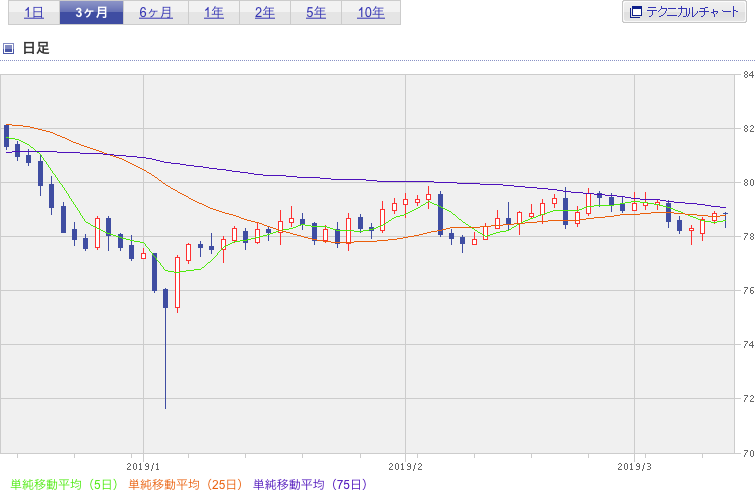Click the tall red candle after the January low
Screen dimensions: 755x493
point(177,283)
